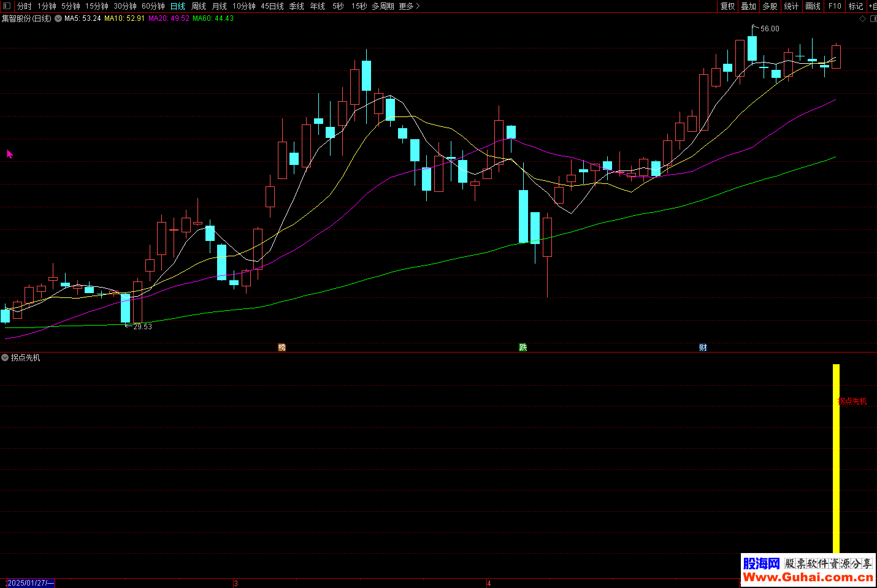Click the 叠加 overlay button
This screenshot has height=588, width=877.
click(749, 6)
